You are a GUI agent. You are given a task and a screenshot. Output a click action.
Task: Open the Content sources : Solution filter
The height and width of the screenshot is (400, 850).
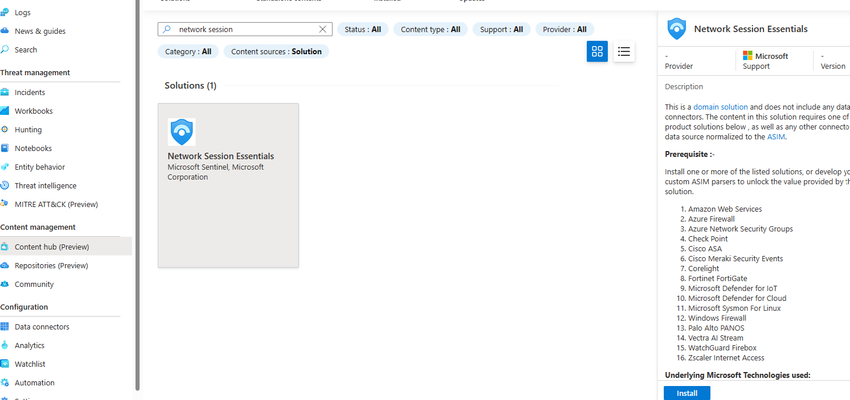click(276, 51)
